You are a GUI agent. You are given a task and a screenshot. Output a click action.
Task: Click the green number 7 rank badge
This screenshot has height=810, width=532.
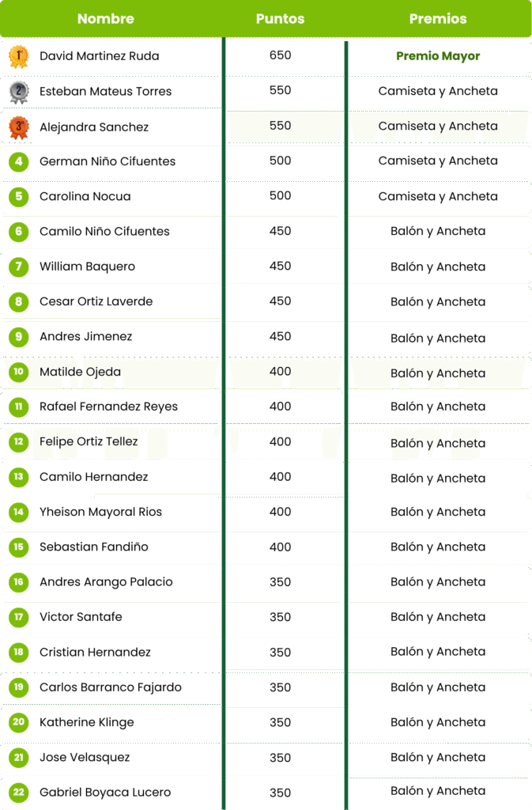coord(18,267)
